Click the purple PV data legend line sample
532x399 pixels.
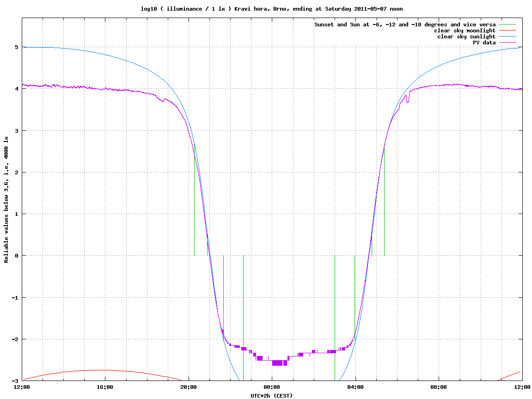(x=508, y=43)
